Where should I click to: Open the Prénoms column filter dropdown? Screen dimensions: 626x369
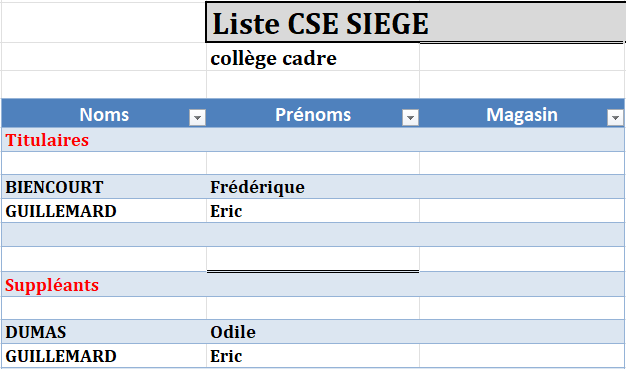coord(410,118)
